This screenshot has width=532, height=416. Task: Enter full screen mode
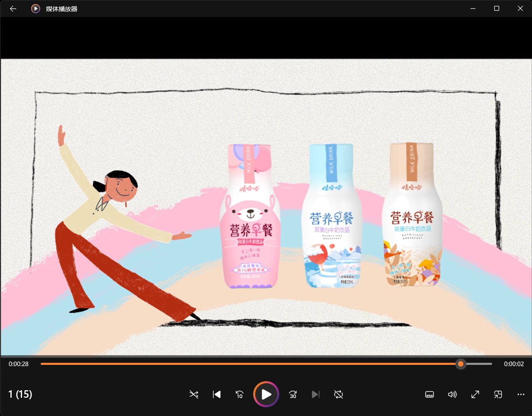pos(475,394)
